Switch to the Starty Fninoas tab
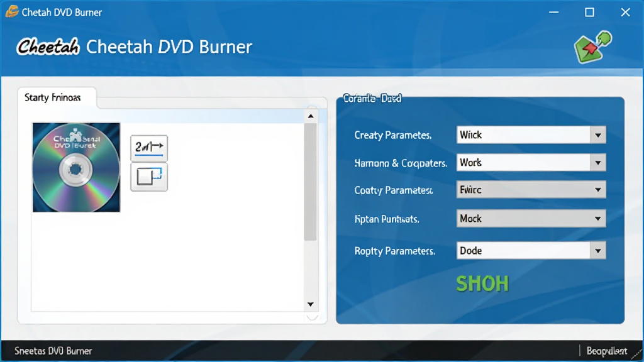 coord(53,97)
